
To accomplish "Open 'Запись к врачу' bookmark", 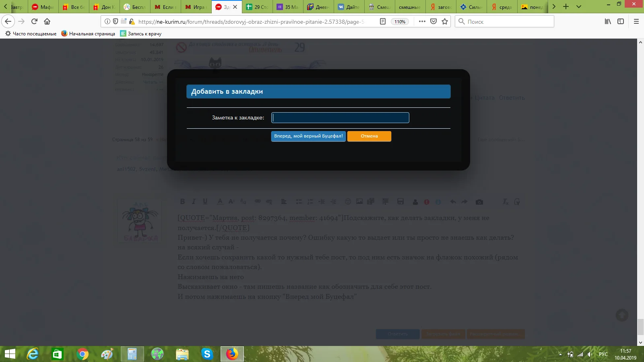I will [x=141, y=34].
